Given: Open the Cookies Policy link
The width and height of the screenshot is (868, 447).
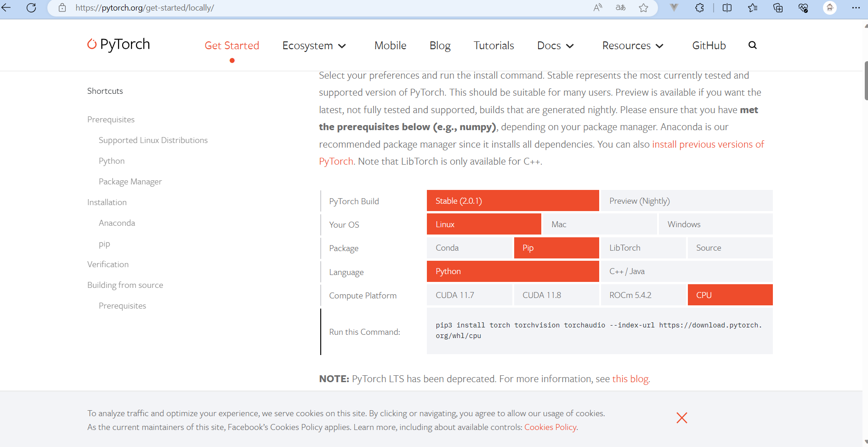Looking at the screenshot, I should [550, 427].
